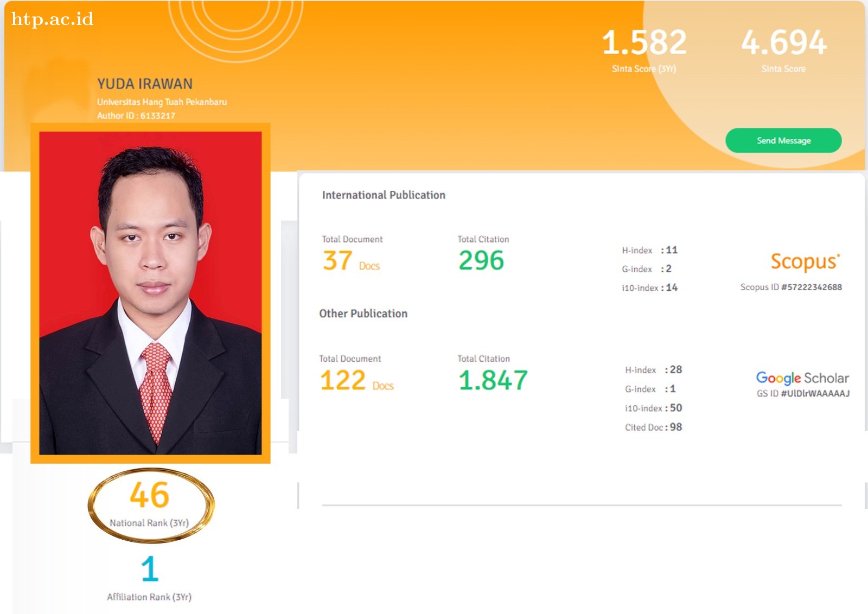Viewport: 868px width, 614px height.
Task: Click the Other Publication heading
Action: [x=363, y=314]
